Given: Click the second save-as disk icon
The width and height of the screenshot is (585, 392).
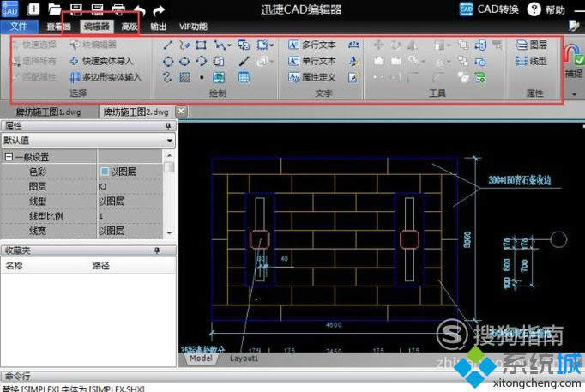Looking at the screenshot, I should pyautogui.click(x=97, y=9).
